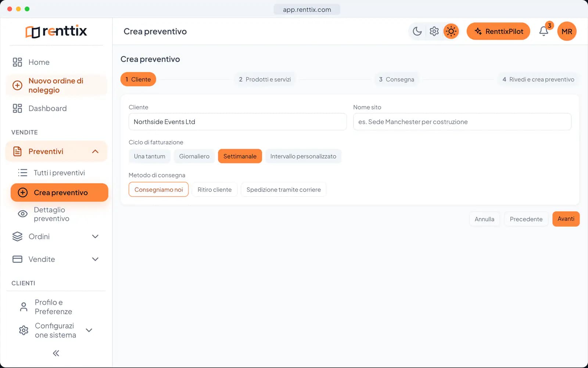Select Consegniamo noi delivery method
588x368 pixels.
click(x=158, y=190)
